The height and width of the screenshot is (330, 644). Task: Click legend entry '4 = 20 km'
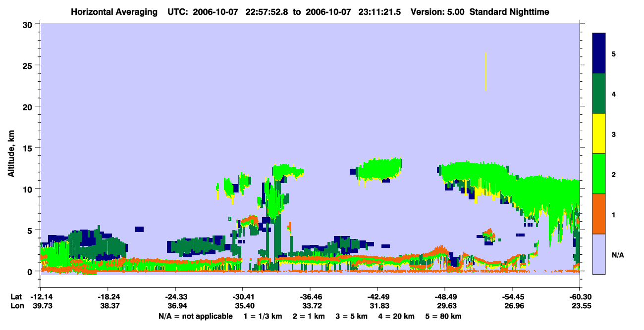tap(397, 316)
